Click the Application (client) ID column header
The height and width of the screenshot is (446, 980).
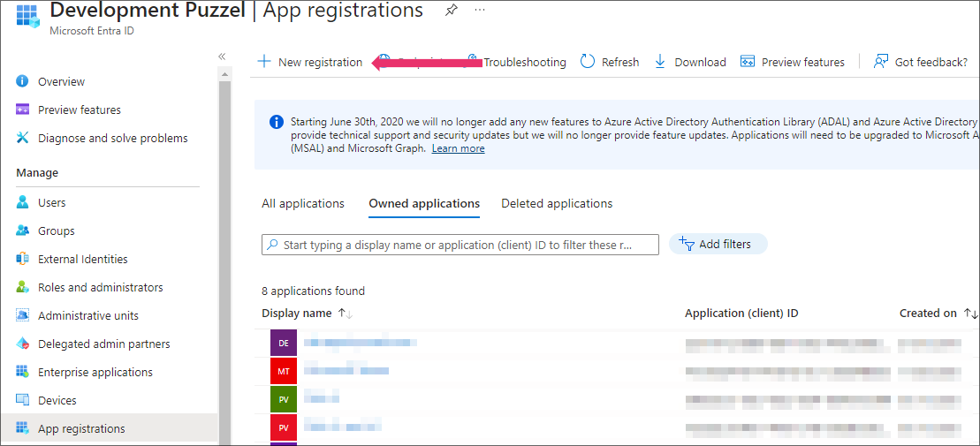click(741, 313)
